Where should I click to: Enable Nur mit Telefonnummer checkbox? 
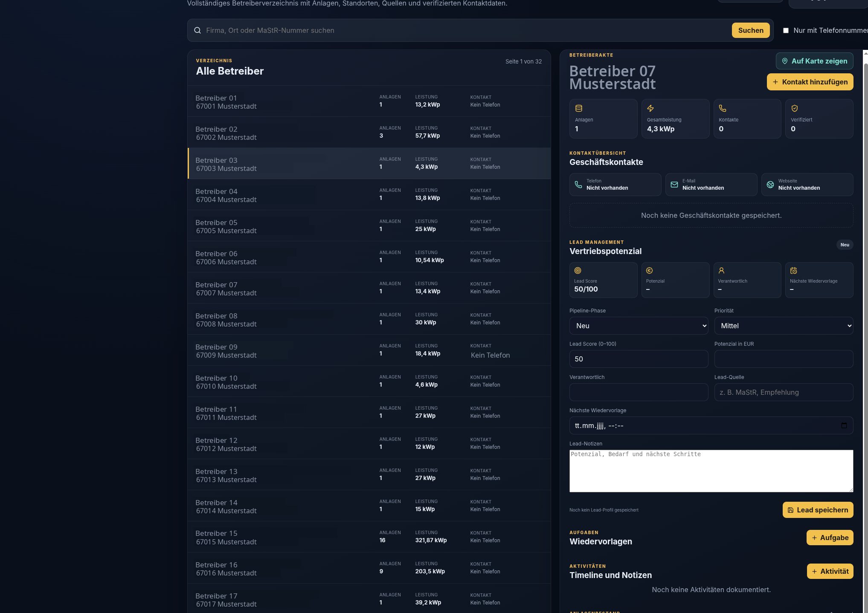pos(786,30)
